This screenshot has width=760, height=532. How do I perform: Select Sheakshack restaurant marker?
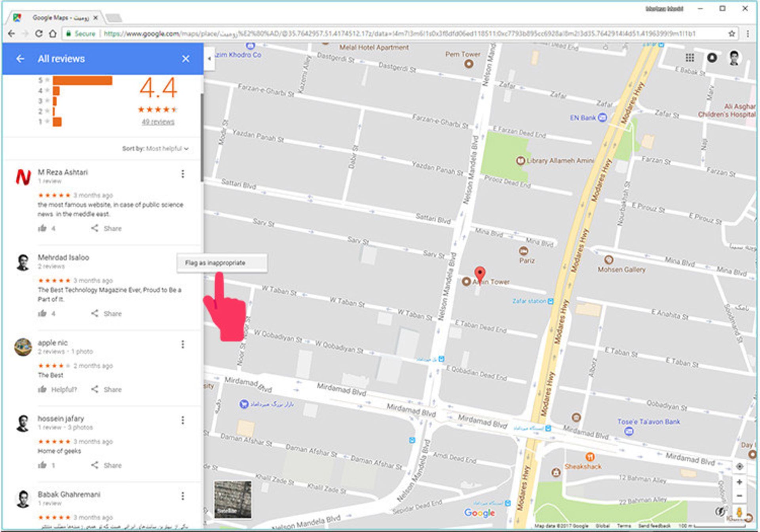(x=590, y=457)
